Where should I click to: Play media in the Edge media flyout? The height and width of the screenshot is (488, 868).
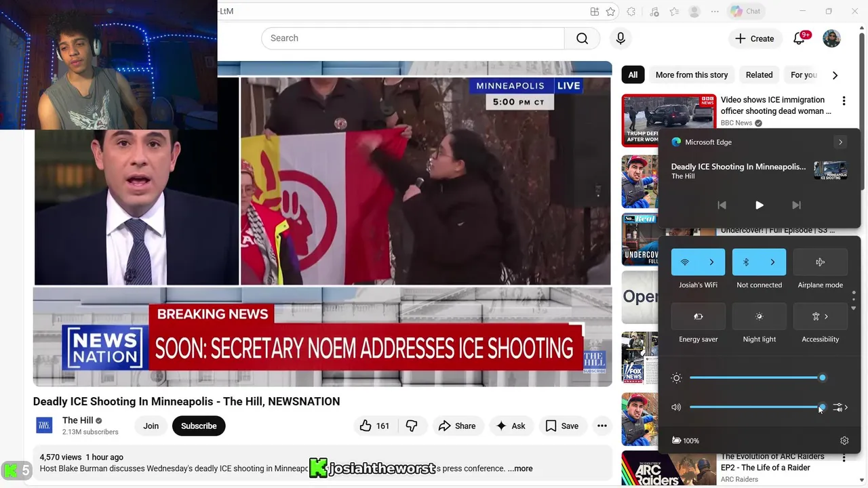point(759,205)
